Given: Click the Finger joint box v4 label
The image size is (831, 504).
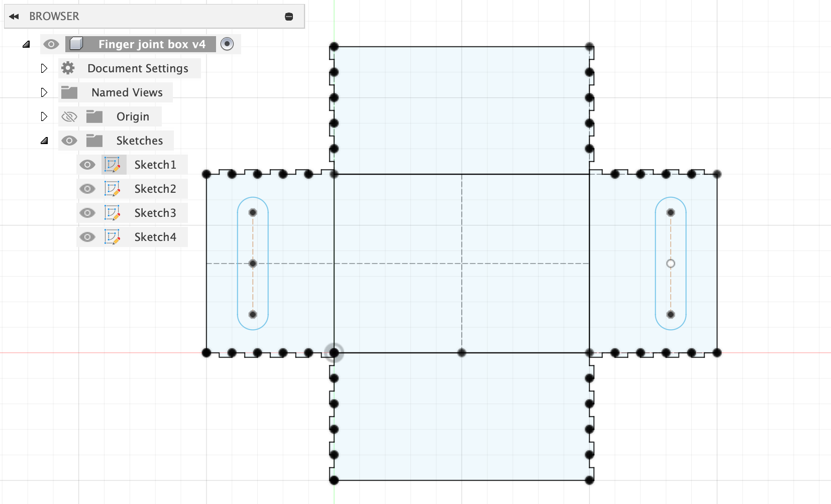Looking at the screenshot, I should point(152,44).
